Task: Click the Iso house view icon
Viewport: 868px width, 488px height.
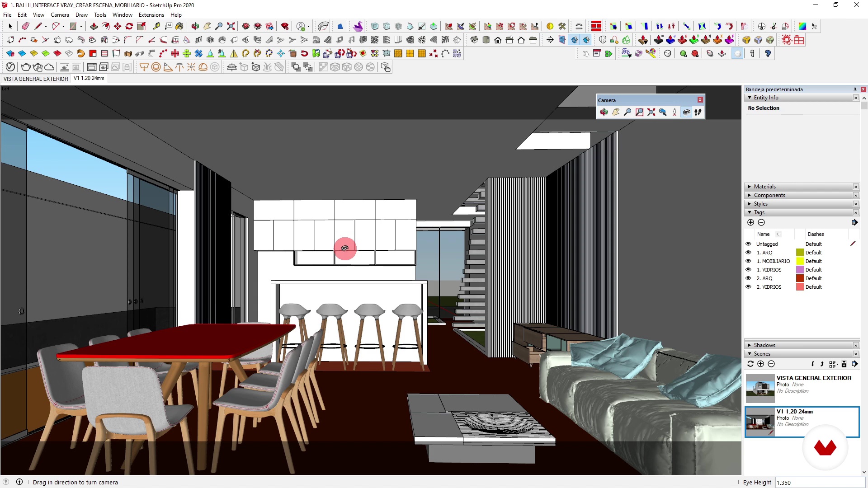Action: click(x=474, y=40)
